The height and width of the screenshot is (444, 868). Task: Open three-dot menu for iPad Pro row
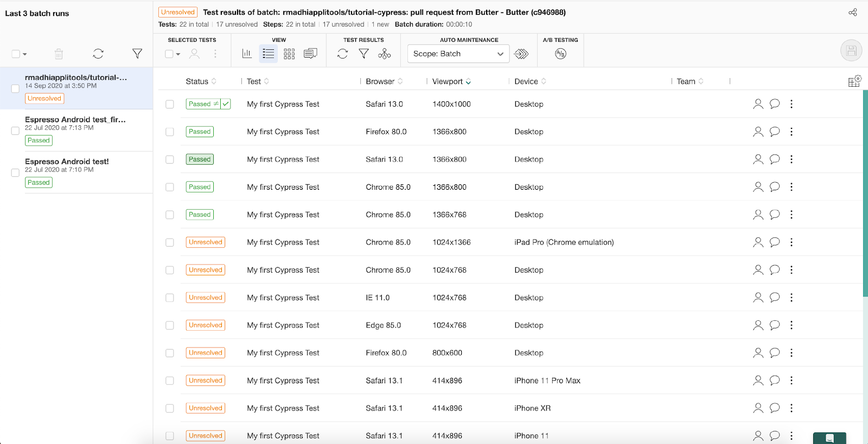click(x=792, y=242)
